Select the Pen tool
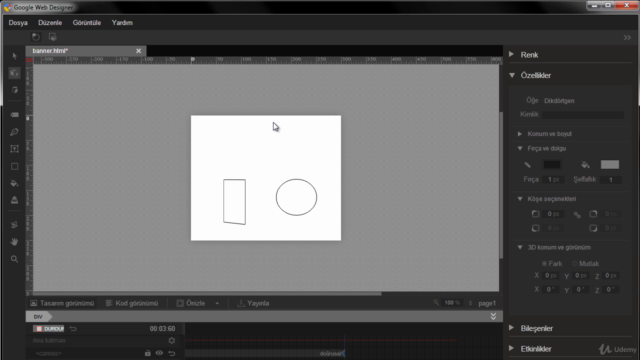This screenshot has width=640, height=360. coord(15,132)
